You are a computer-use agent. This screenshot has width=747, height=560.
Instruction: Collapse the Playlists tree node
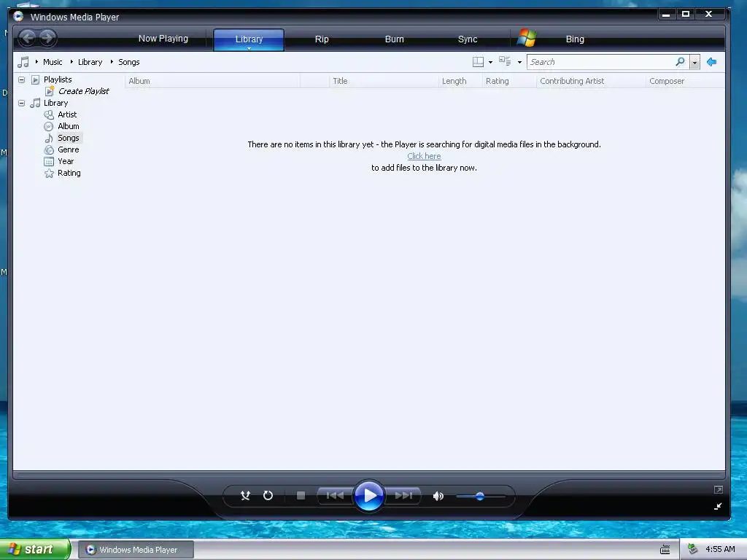pyautogui.click(x=21, y=79)
